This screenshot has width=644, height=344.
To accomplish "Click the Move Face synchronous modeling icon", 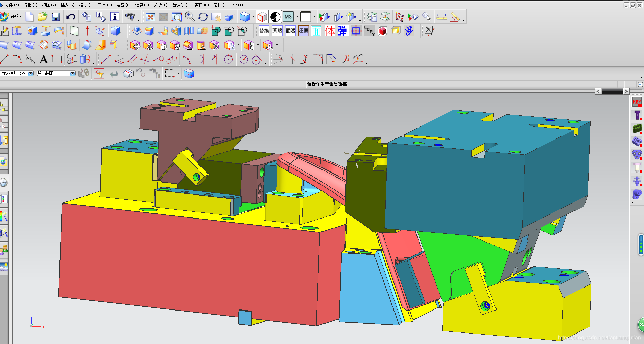I will click(x=135, y=45).
